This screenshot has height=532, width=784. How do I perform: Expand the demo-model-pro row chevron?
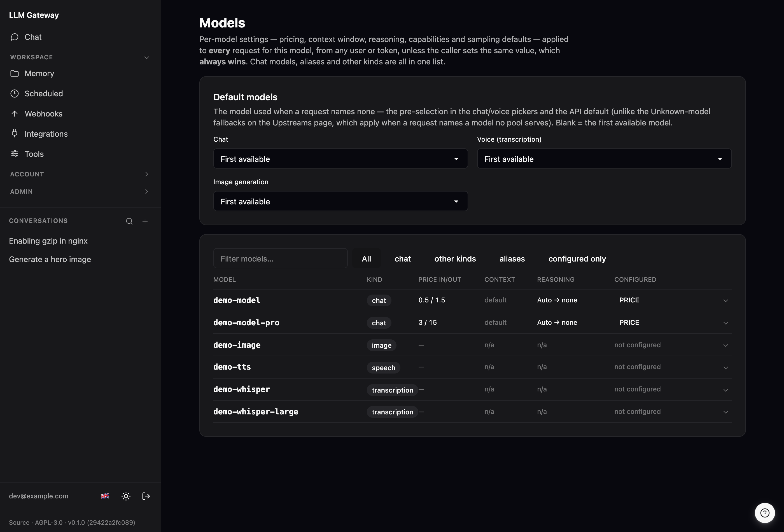[726, 323]
